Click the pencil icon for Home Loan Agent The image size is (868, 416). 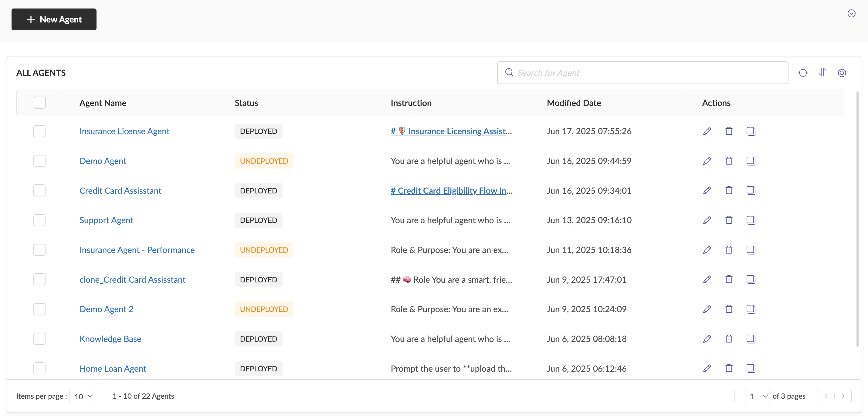pos(707,368)
